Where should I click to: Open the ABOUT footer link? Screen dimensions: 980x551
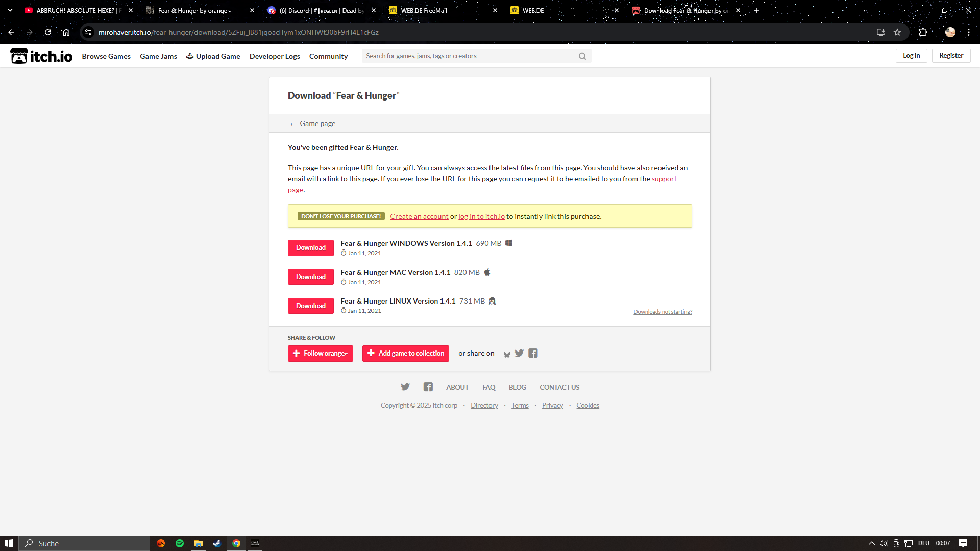[457, 387]
